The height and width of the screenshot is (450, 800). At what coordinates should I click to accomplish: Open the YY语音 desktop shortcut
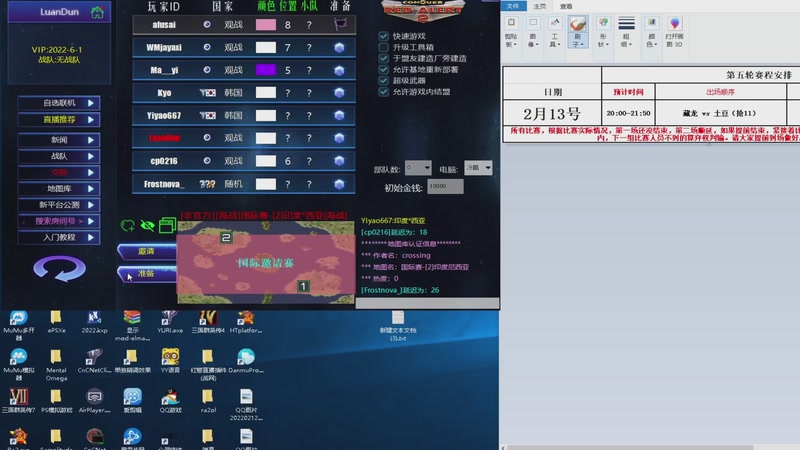170,361
